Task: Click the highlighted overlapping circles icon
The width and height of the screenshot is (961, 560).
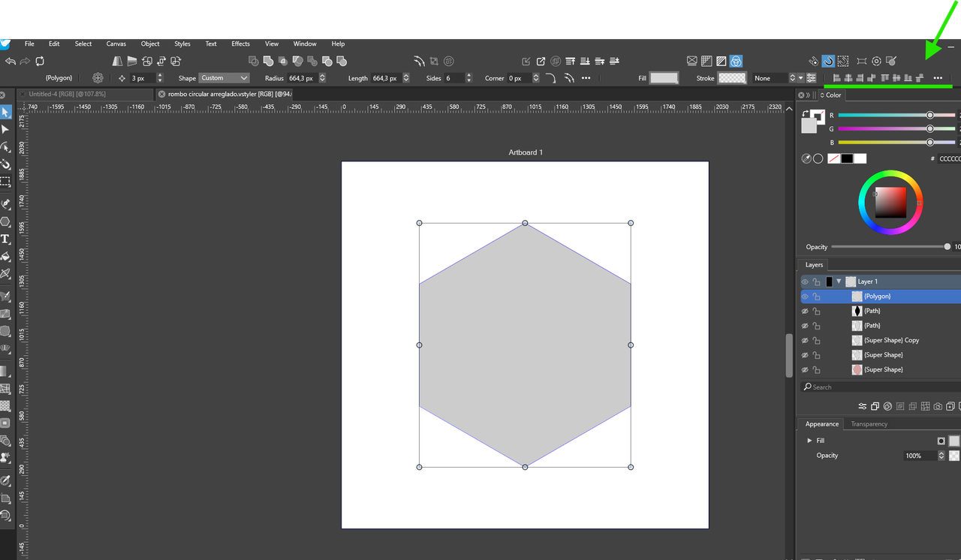Action: 737,62
